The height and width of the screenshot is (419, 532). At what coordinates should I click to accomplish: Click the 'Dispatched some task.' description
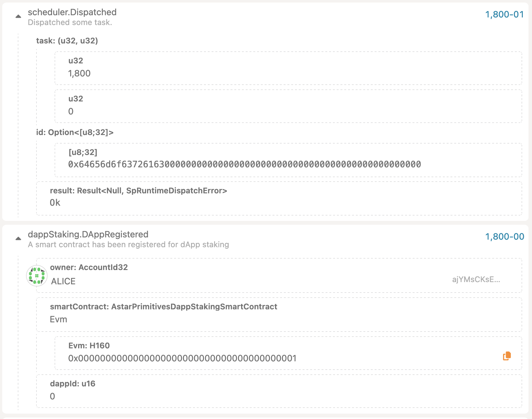(x=70, y=23)
